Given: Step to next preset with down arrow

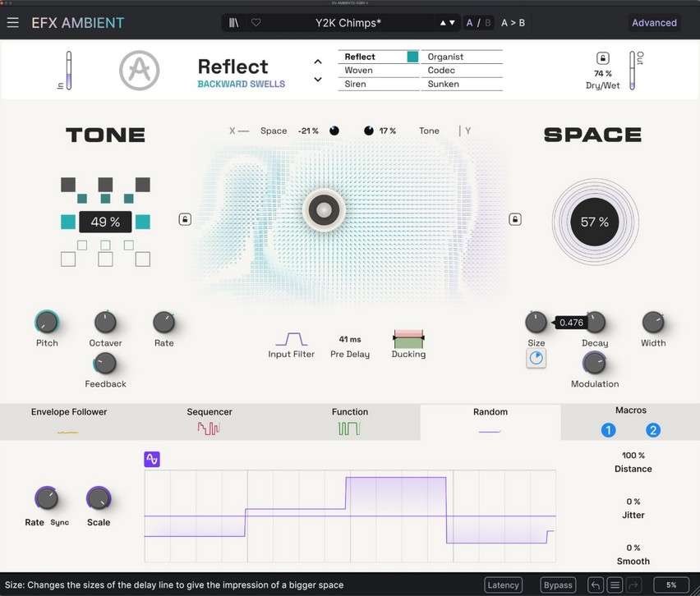Looking at the screenshot, I should point(452,23).
